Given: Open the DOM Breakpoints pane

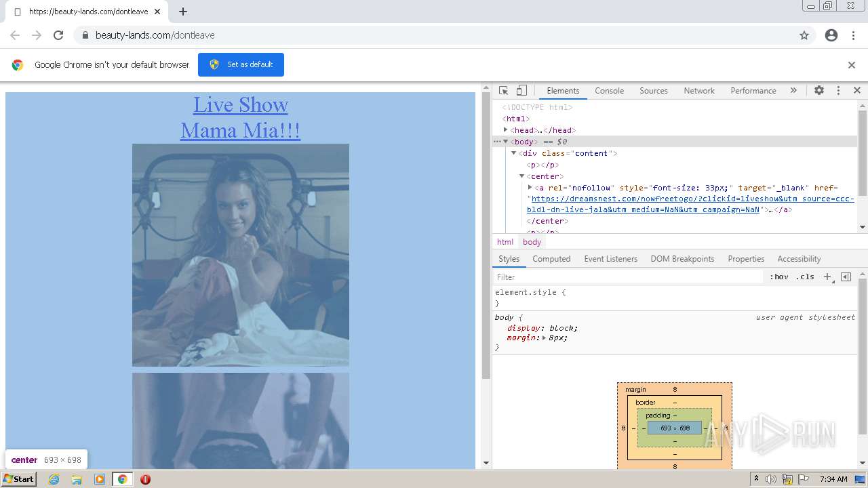Looking at the screenshot, I should 682,259.
